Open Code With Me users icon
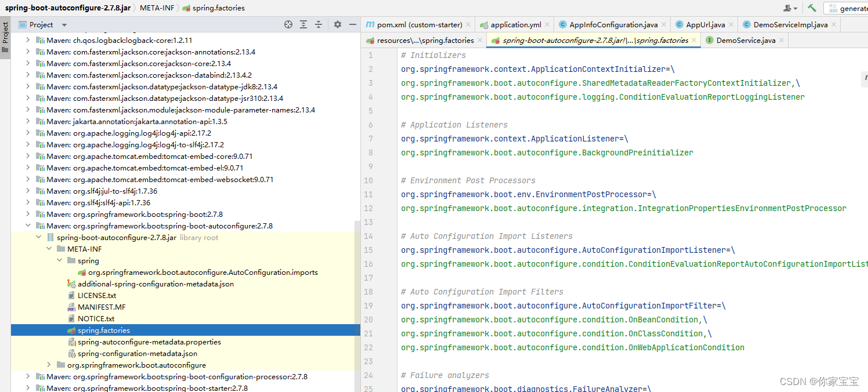 (x=787, y=8)
